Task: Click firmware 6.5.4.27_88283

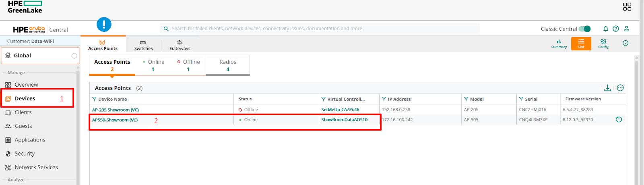Action: (x=578, y=110)
